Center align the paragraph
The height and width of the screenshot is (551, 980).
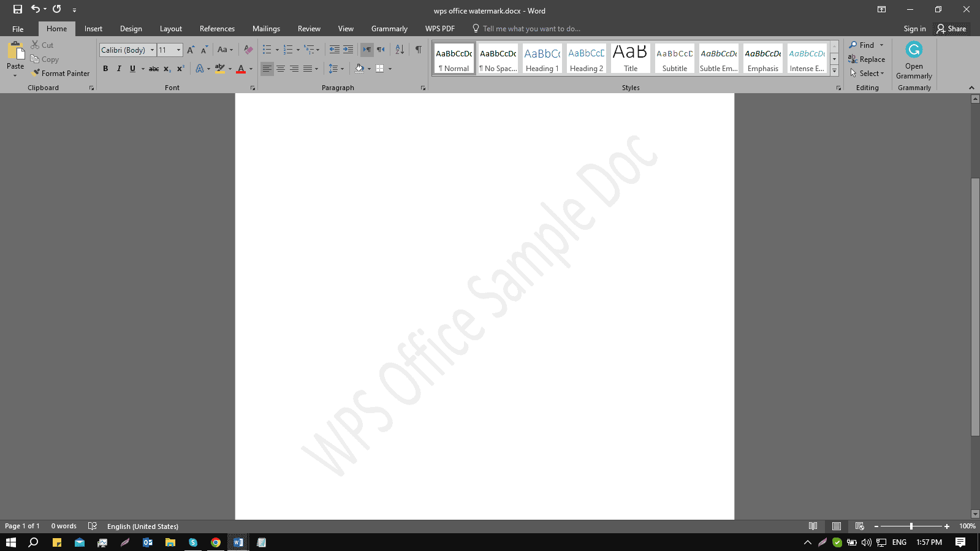coord(281,69)
